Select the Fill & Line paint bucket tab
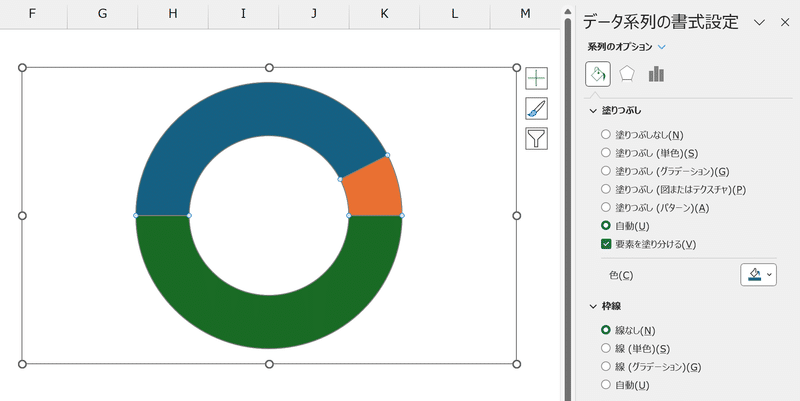800x401 pixels. pyautogui.click(x=598, y=74)
